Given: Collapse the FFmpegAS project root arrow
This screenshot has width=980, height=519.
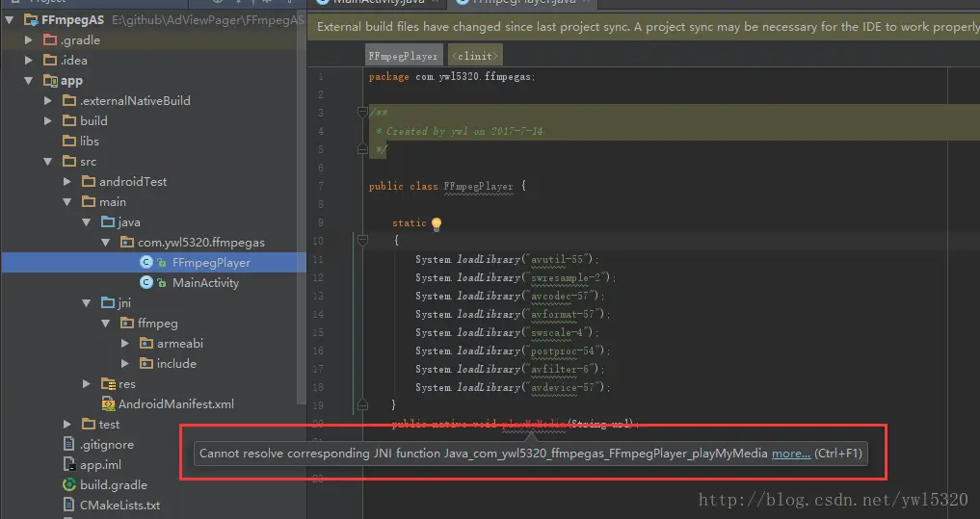Looking at the screenshot, I should [10, 20].
